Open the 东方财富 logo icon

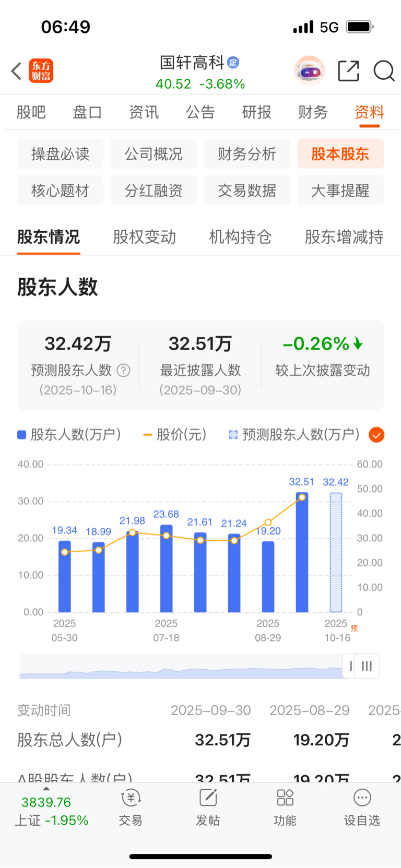41,71
